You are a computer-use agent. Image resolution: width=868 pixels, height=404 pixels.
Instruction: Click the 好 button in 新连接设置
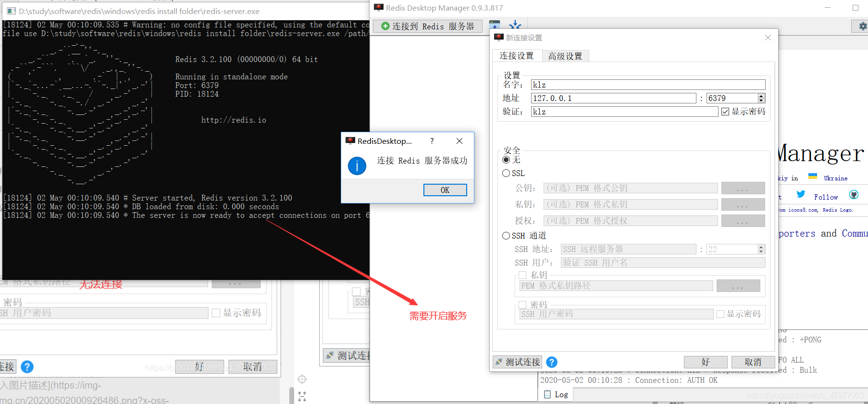tap(706, 362)
